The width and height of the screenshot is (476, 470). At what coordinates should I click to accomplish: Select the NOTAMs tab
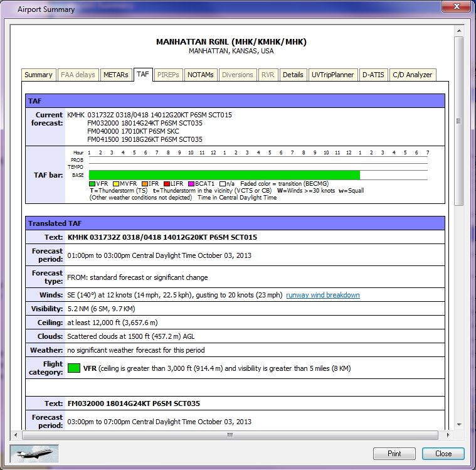point(200,75)
